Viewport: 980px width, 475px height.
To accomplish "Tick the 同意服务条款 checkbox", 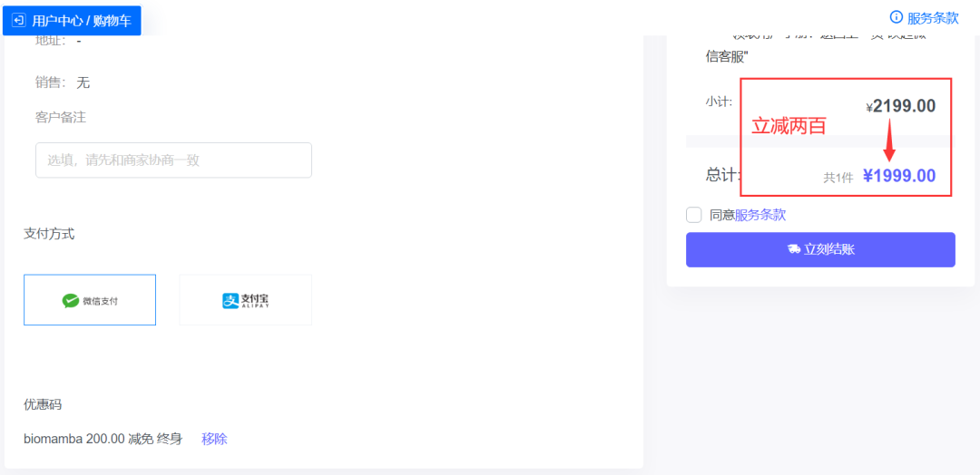I will [694, 216].
